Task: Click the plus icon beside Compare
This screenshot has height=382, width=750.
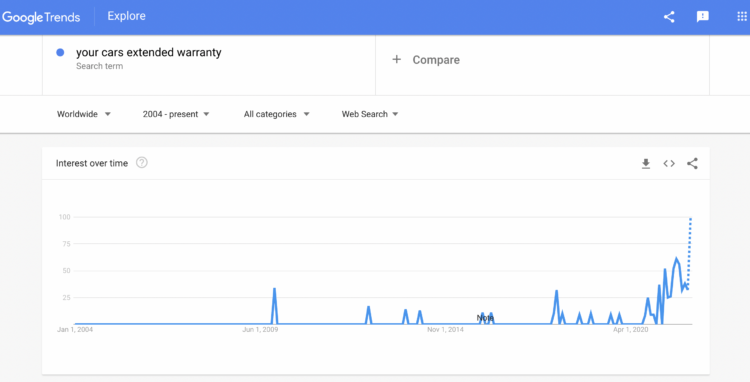Action: [397, 59]
